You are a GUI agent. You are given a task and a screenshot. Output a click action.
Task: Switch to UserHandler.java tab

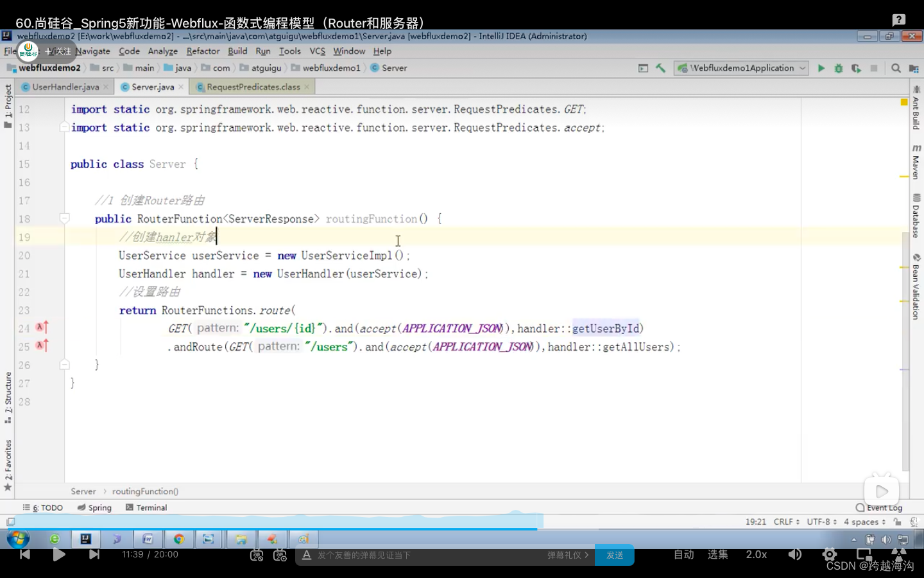(x=65, y=87)
